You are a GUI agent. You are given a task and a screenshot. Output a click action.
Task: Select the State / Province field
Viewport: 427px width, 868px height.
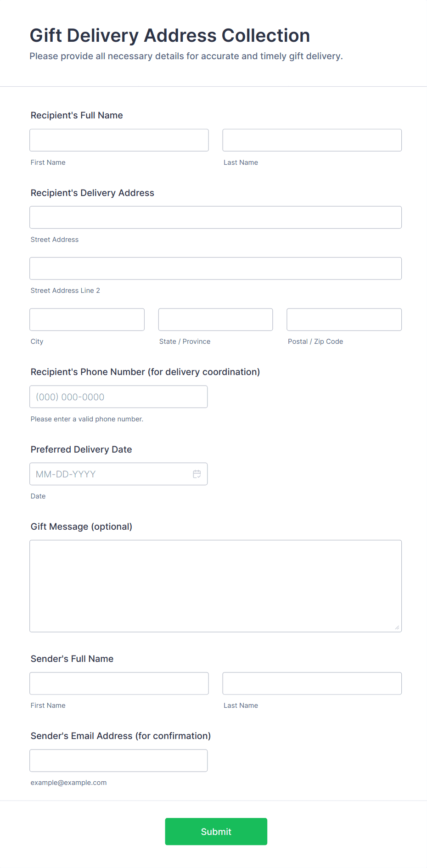215,319
